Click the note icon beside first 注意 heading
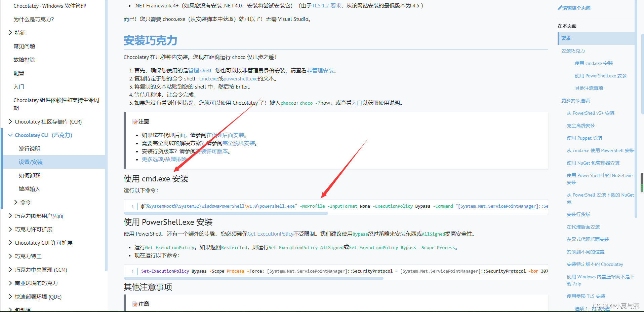This screenshot has width=644, height=312. [135, 122]
